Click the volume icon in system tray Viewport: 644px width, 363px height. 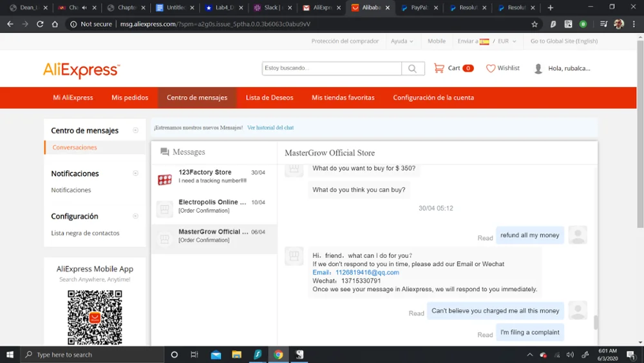570,355
